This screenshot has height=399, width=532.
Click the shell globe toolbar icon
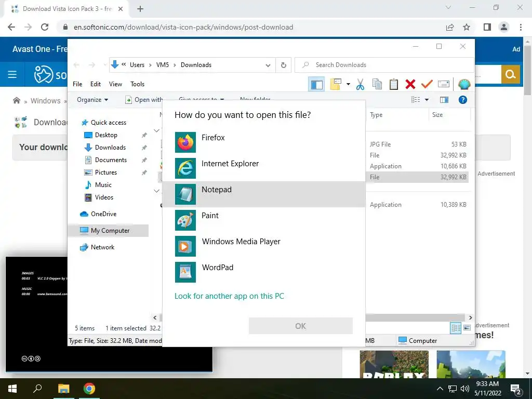pyautogui.click(x=464, y=84)
